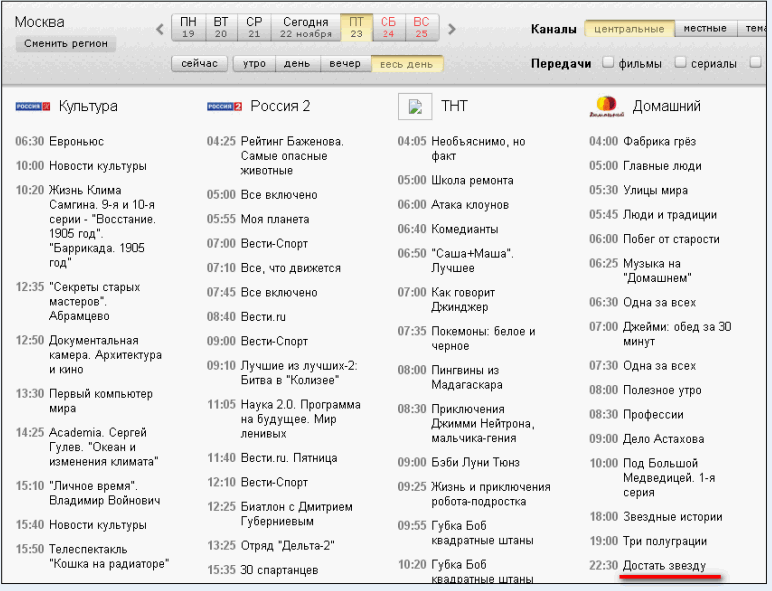This screenshot has width=772, height=591.
Task: Select the центральные channels tab
Action: coord(629,29)
